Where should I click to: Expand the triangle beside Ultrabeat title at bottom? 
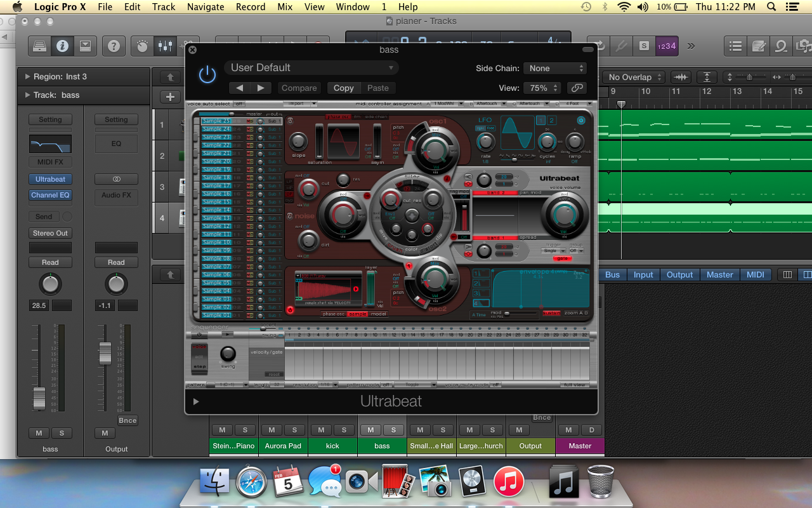click(196, 401)
